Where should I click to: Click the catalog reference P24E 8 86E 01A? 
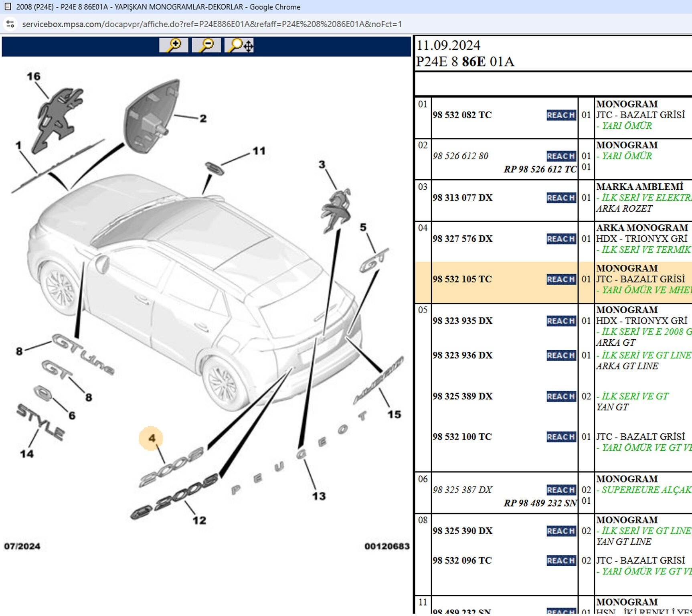(x=465, y=62)
